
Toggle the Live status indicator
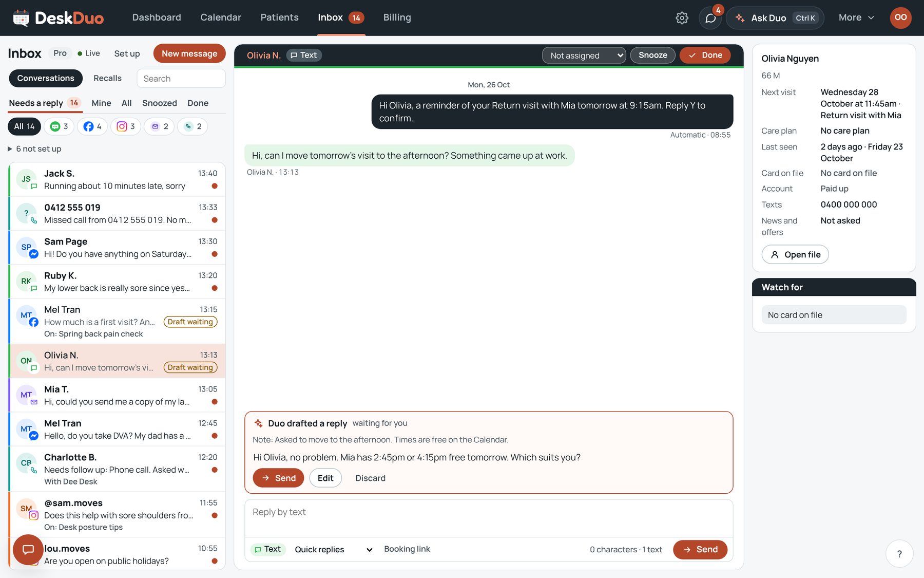click(x=89, y=53)
